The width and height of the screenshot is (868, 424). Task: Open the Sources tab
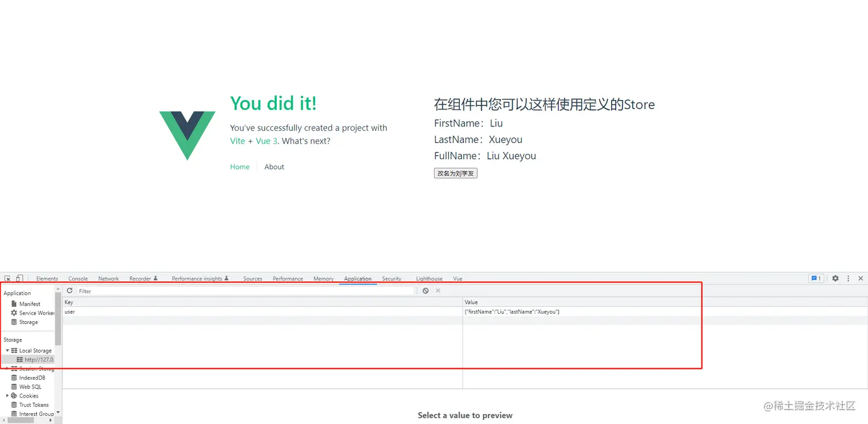click(x=253, y=279)
